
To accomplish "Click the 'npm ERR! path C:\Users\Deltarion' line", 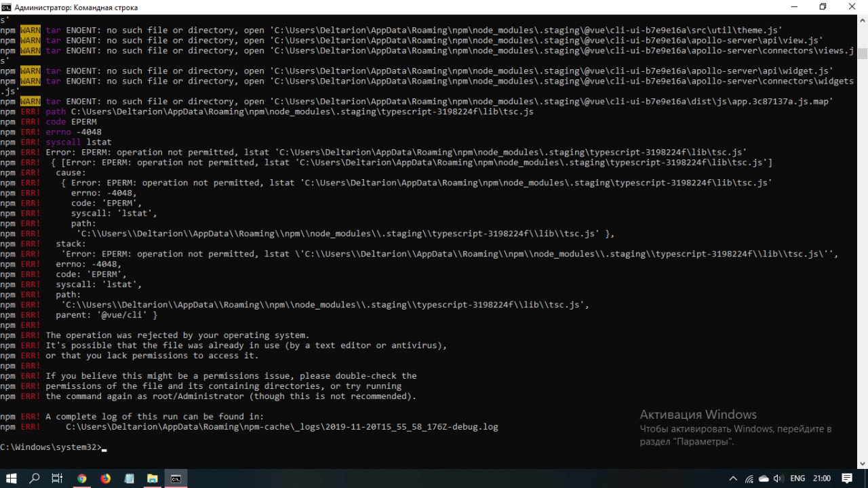I will 267,111.
